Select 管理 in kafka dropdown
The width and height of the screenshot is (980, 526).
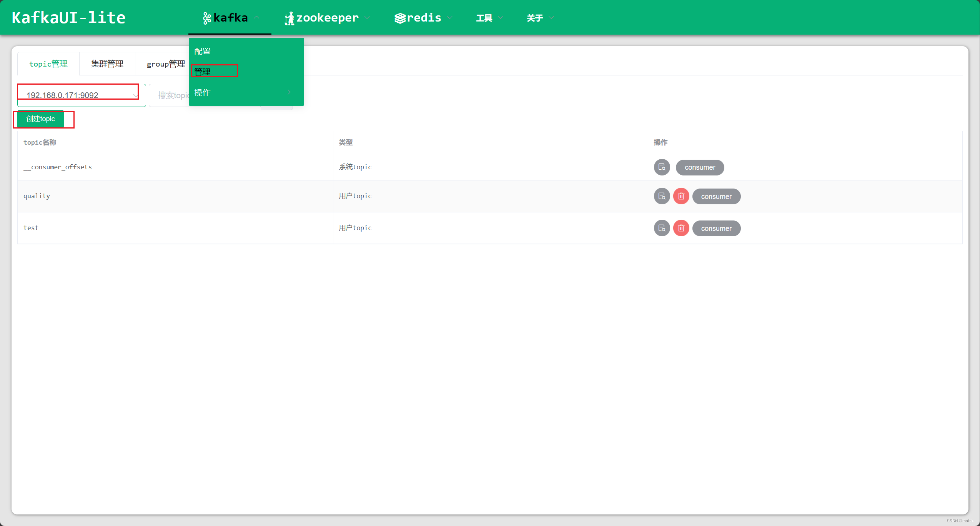point(246,72)
